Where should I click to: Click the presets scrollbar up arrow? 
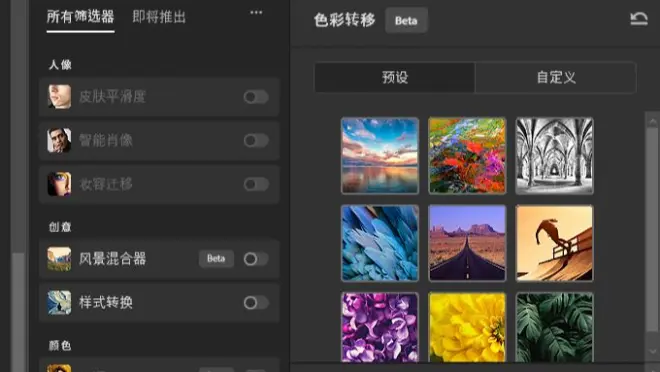(x=652, y=122)
